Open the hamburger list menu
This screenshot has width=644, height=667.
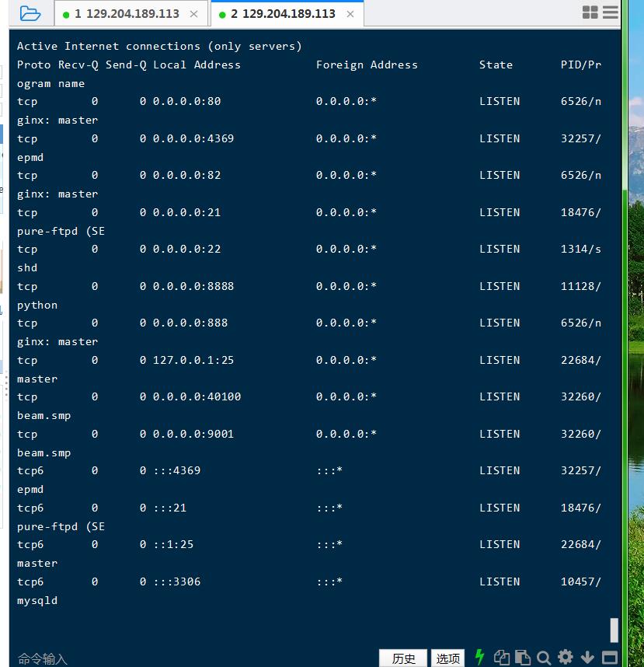611,12
